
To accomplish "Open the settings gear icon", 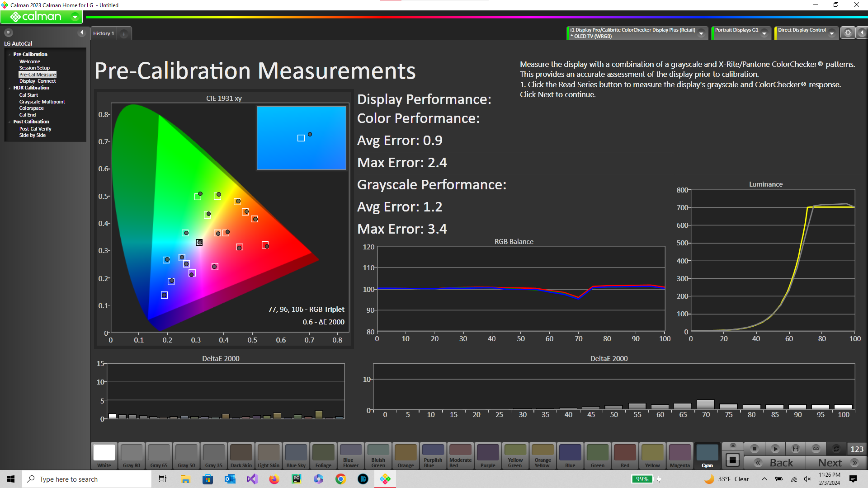I will point(848,33).
